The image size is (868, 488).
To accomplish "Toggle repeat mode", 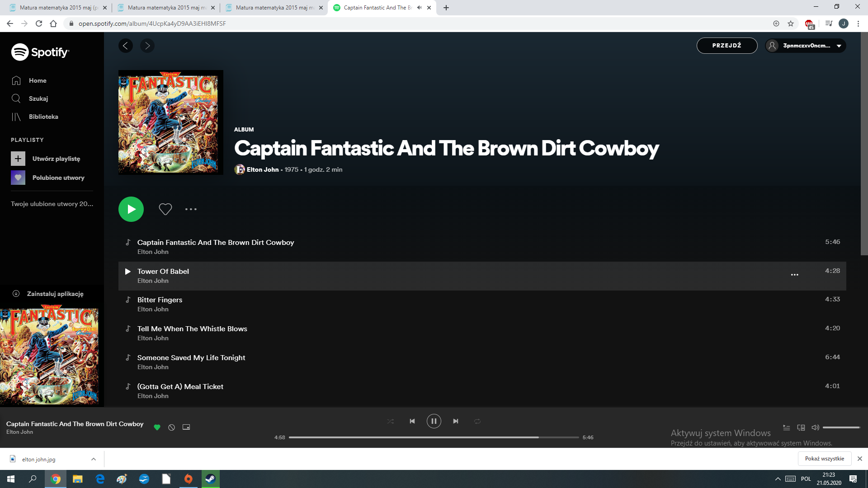I will [477, 421].
